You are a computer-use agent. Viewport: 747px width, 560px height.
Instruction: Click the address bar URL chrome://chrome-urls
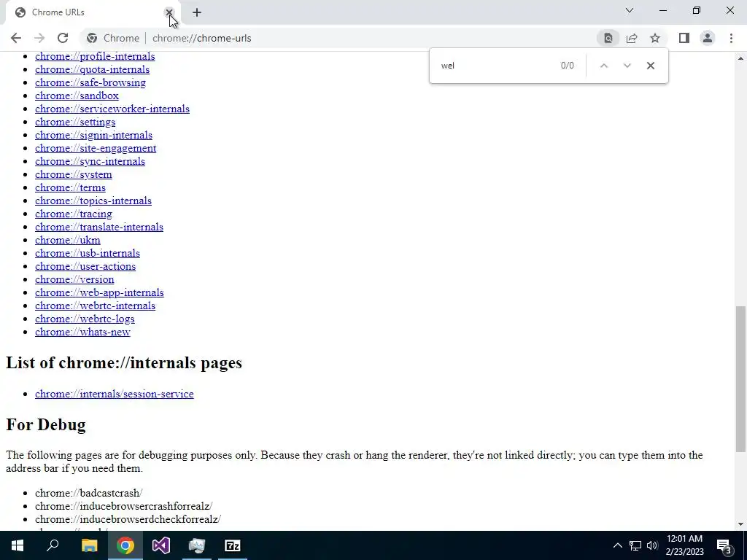(x=201, y=38)
